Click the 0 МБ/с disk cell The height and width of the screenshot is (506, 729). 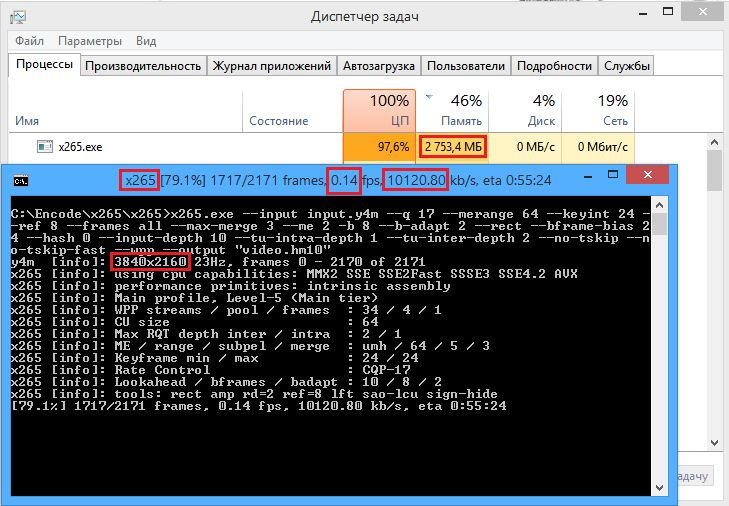click(x=525, y=147)
